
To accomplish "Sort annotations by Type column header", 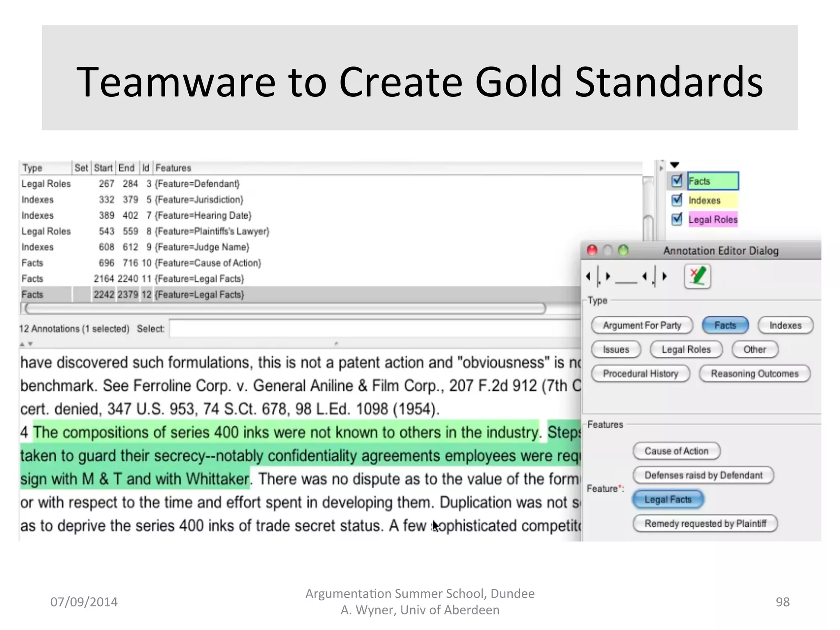I will (45, 168).
